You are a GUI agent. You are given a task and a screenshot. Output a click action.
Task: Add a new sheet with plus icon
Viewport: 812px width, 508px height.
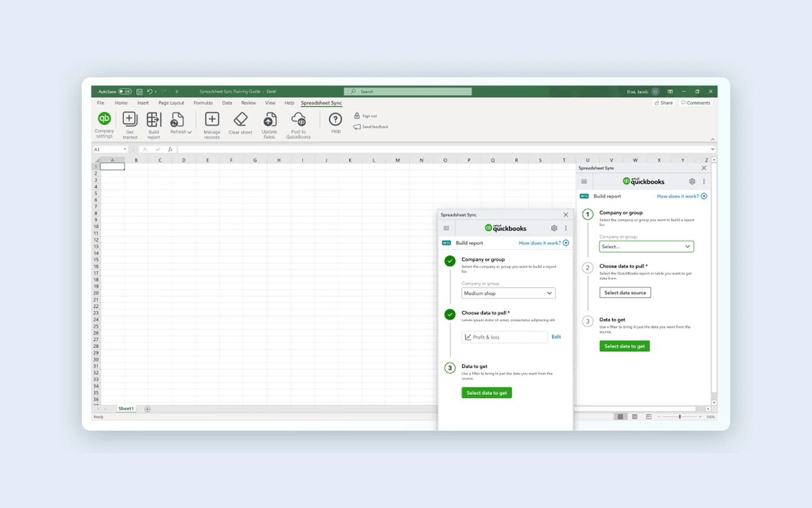pyautogui.click(x=148, y=409)
